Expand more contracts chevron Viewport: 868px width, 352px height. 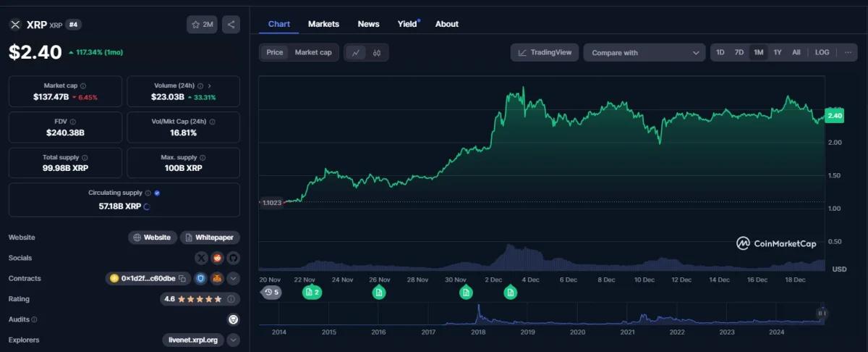point(233,278)
